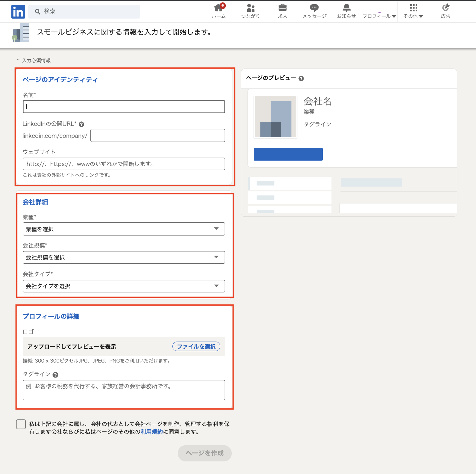Click help icon next to タグライン label

click(55, 375)
